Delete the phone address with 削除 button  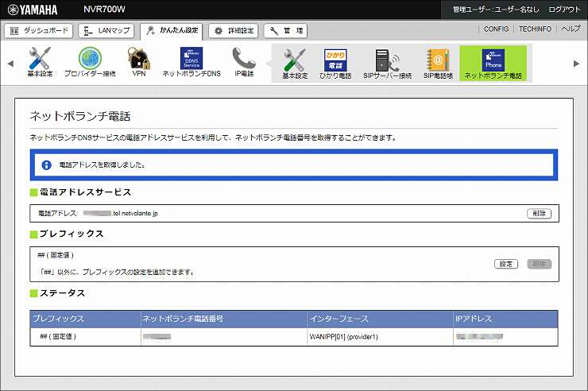click(x=539, y=213)
